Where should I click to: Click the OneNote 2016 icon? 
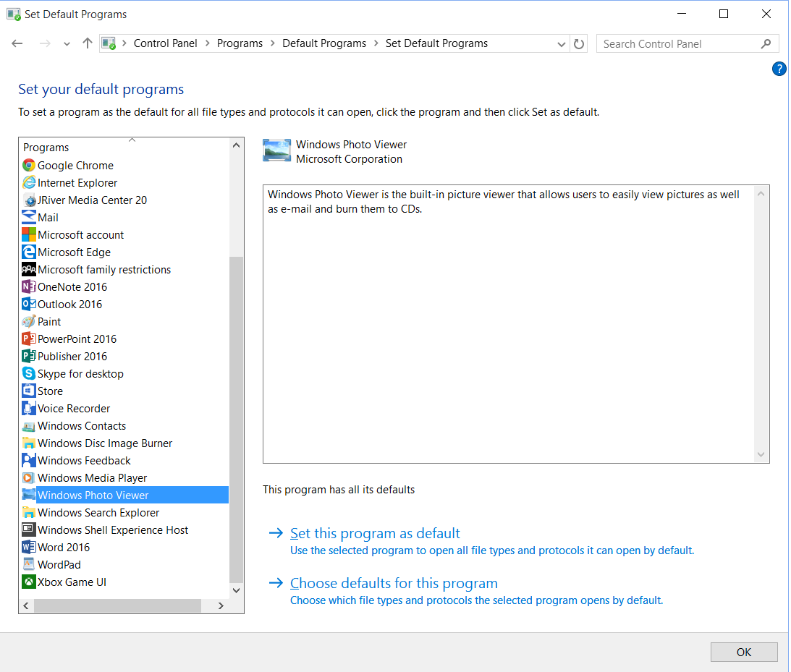tap(29, 287)
